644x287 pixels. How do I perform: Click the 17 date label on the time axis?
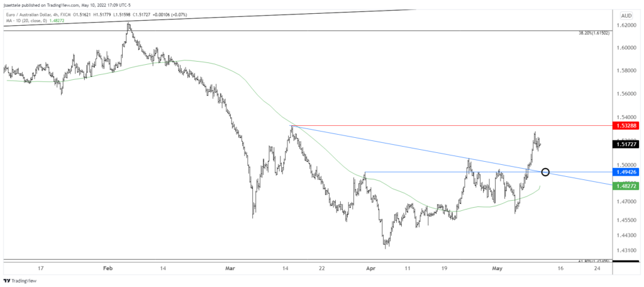[40, 269]
